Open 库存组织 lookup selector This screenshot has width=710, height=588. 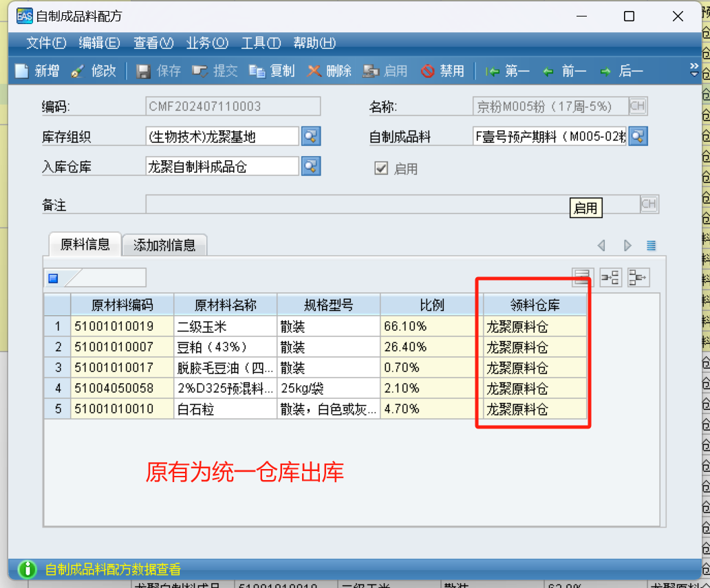point(311,136)
